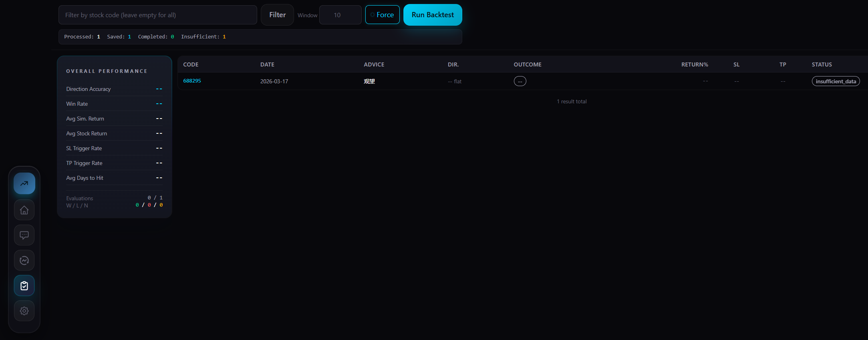Screen dimensions: 868x340
Task: Click the Filter button
Action: 277,15
